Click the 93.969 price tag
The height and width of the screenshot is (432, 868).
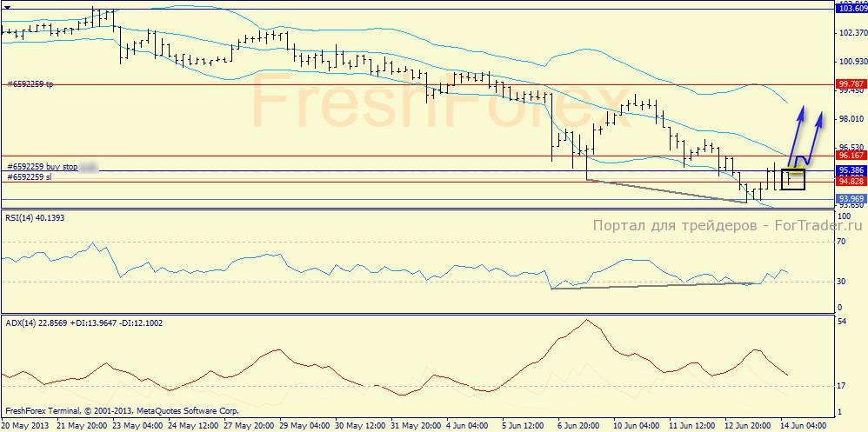[x=851, y=198]
